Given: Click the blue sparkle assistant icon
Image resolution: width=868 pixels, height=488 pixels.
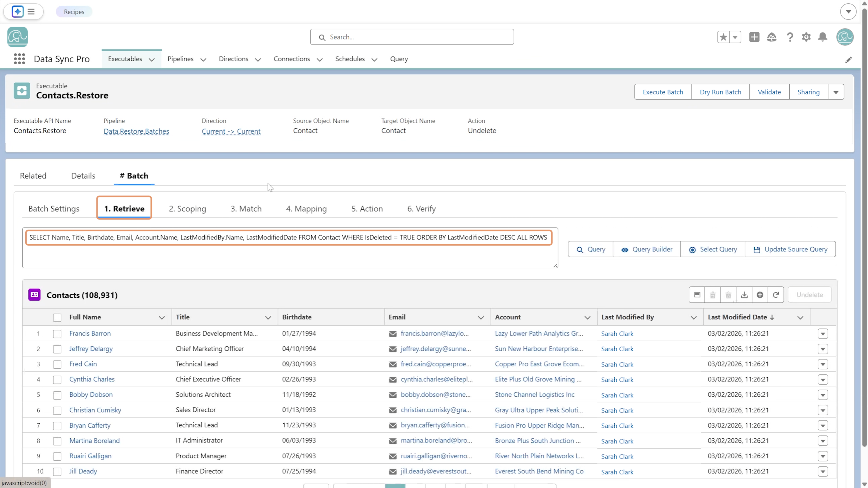Looking at the screenshot, I should 18,12.
